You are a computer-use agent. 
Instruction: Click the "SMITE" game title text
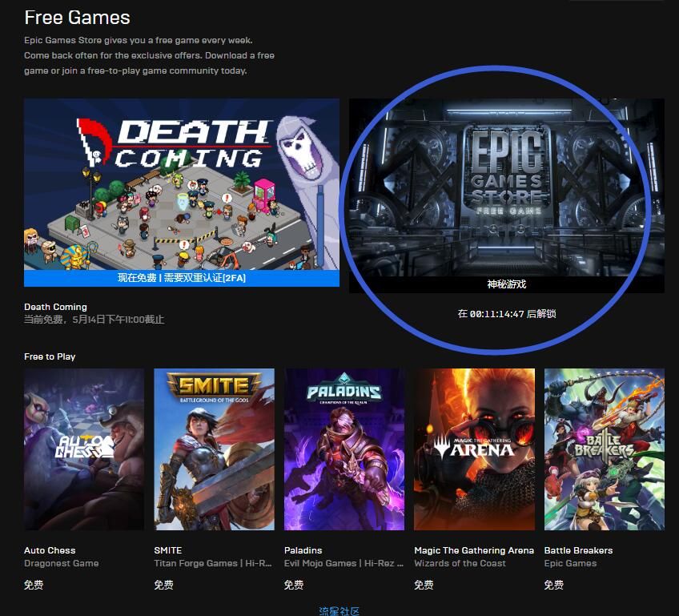coord(168,550)
